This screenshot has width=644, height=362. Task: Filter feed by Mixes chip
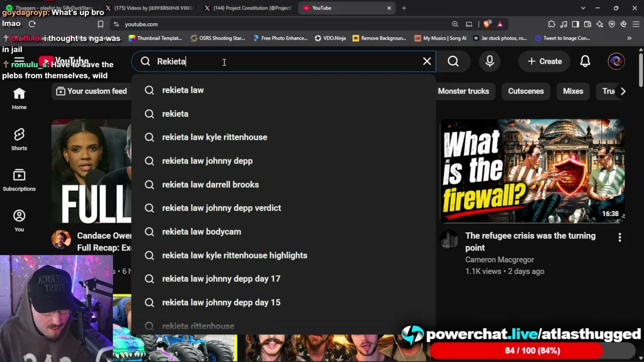573,91
